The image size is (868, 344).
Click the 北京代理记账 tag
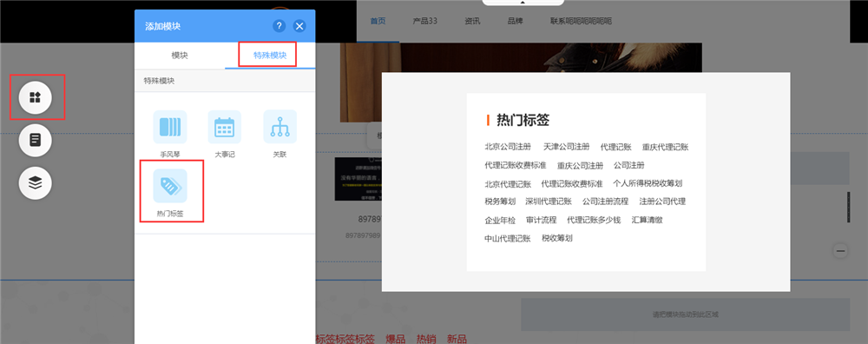(x=508, y=184)
